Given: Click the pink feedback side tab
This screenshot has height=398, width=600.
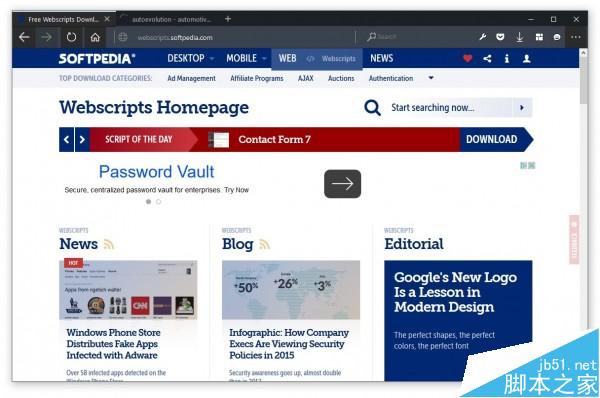Looking at the screenshot, I should coord(574,240).
